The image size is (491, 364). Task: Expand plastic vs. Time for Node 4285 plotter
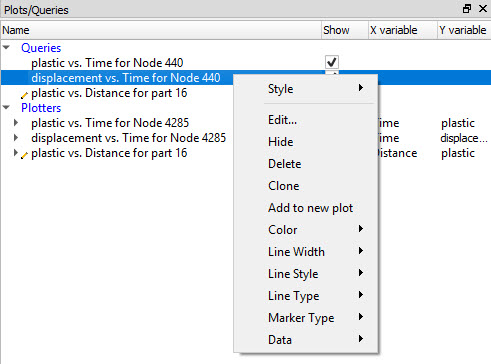pos(16,123)
